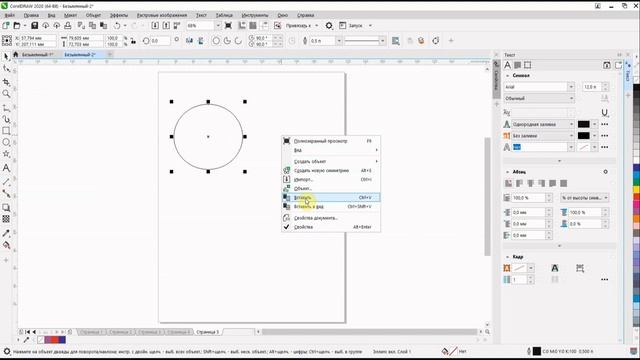
Task: Open the font style dropdown
Action: pos(571,98)
